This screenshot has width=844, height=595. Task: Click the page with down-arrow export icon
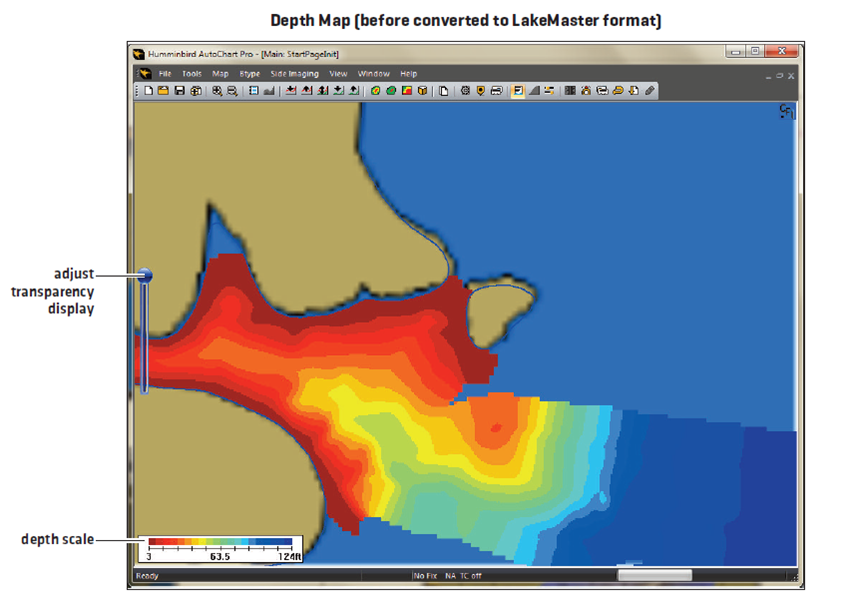pyautogui.click(x=634, y=90)
